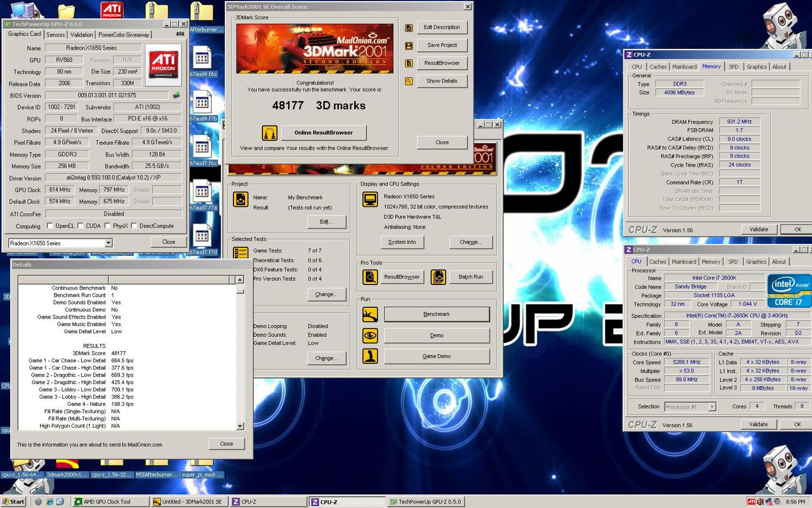
Task: Open the Processor #1 selection dropdown in CPU-Z
Action: (x=712, y=407)
